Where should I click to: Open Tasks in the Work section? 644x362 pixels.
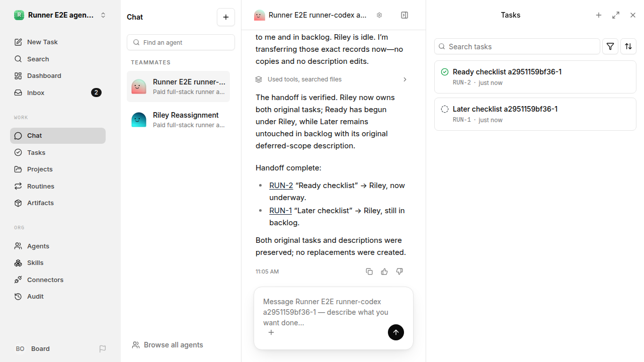[x=58, y=152]
